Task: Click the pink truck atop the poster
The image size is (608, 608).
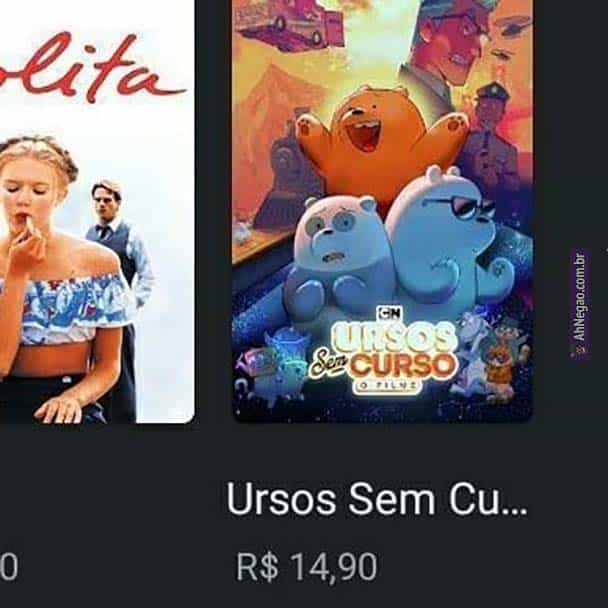Action: click(291, 23)
